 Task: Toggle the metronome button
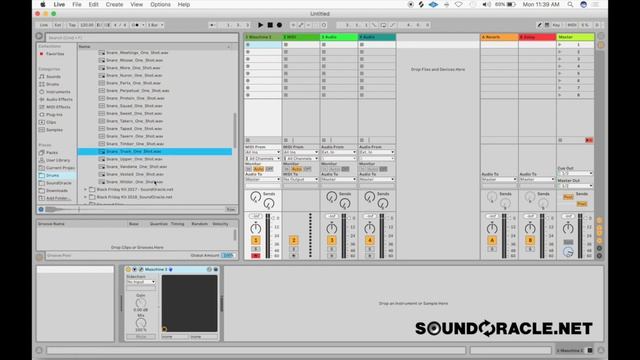click(137, 25)
